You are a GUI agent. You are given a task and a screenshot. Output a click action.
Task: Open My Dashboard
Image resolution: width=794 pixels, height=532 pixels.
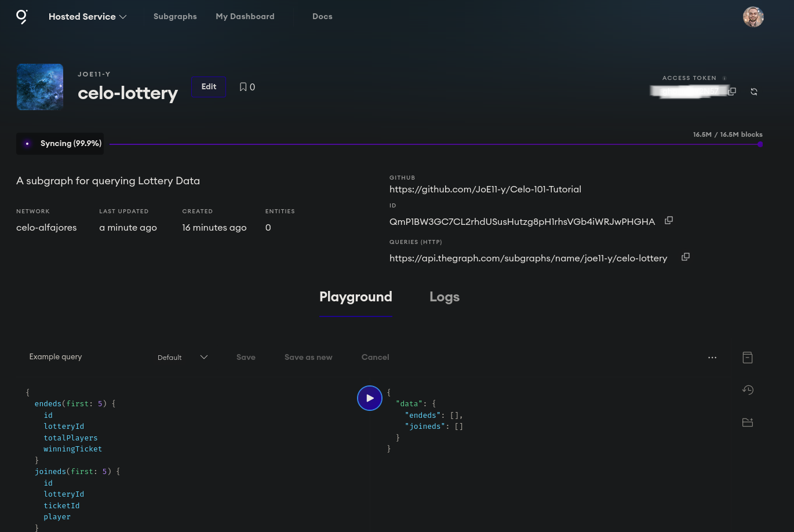coord(245,17)
